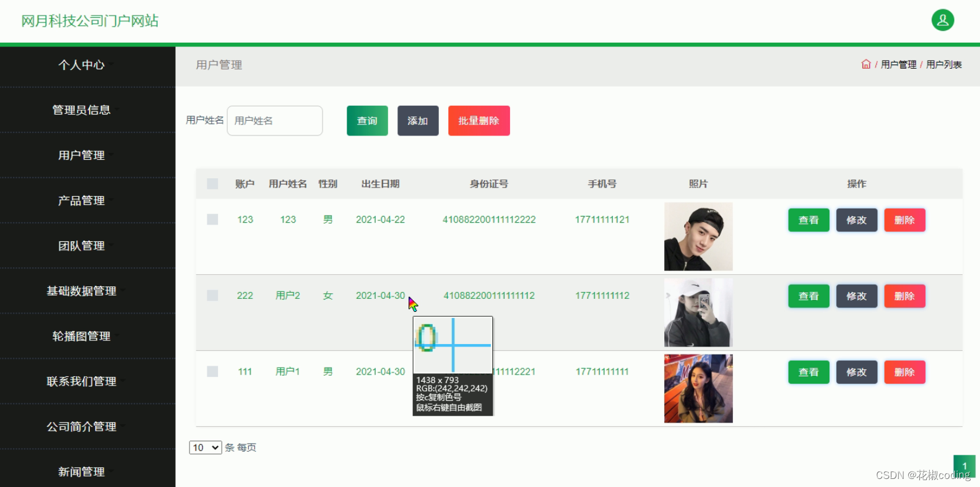Viewport: 980px width, 487px height.
Task: Expand 基础数据管理 sidebar menu
Action: point(81,291)
